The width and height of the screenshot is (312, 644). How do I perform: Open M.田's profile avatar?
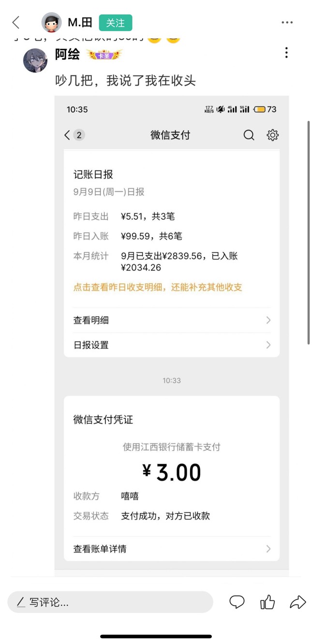[x=52, y=22]
